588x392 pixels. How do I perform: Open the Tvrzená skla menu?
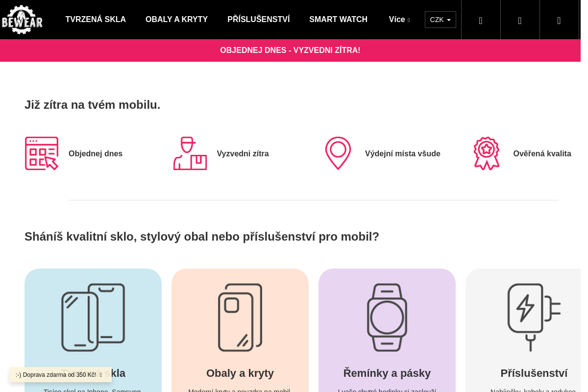pyautogui.click(x=96, y=20)
